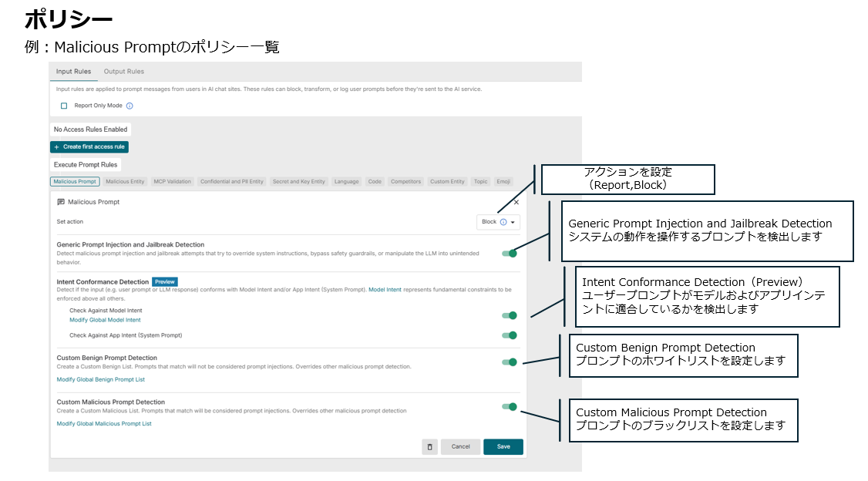
Task: Turn off Check Against App Intent toggle
Action: coord(509,335)
